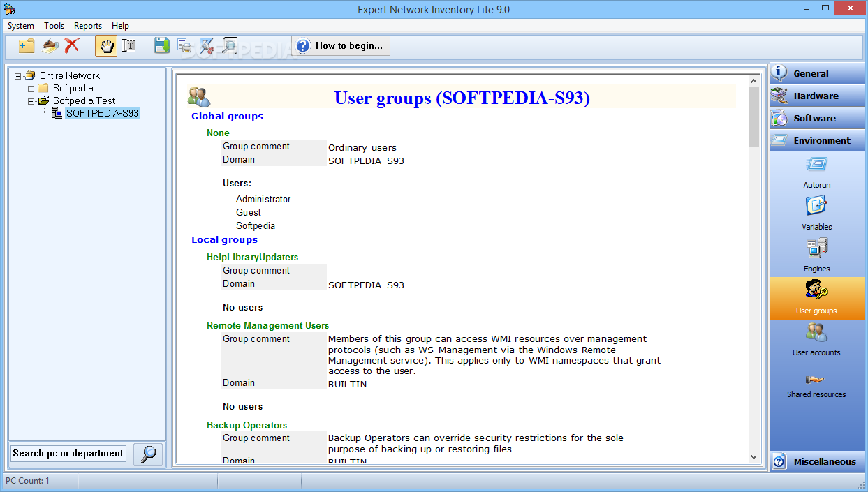
Task: Click the Add new folder toolbar icon
Action: 27,46
